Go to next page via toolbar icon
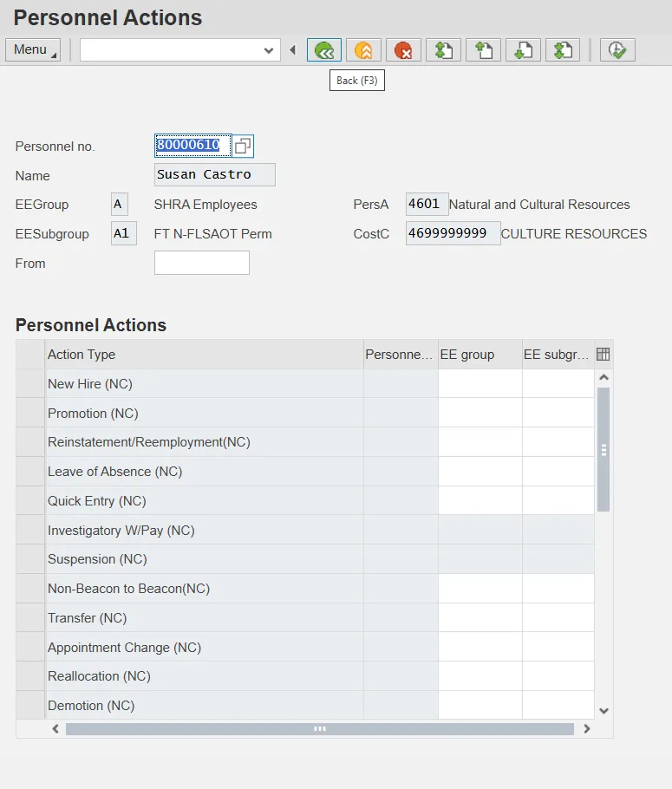The width and height of the screenshot is (672, 789). pos(523,50)
